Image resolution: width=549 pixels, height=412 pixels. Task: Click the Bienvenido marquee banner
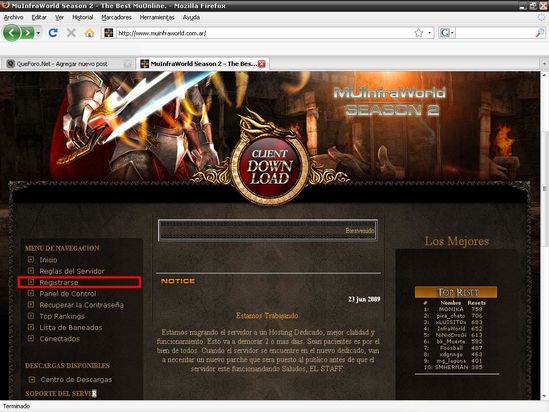pyautogui.click(x=268, y=230)
